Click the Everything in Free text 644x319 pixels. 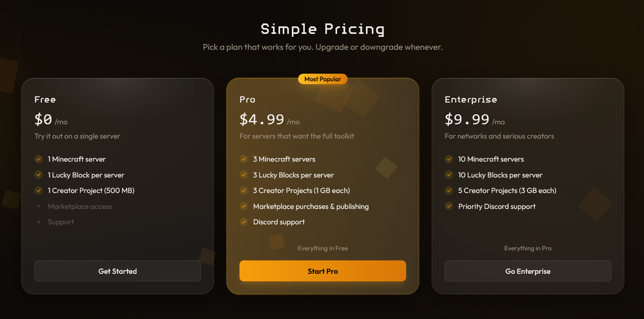tap(322, 248)
